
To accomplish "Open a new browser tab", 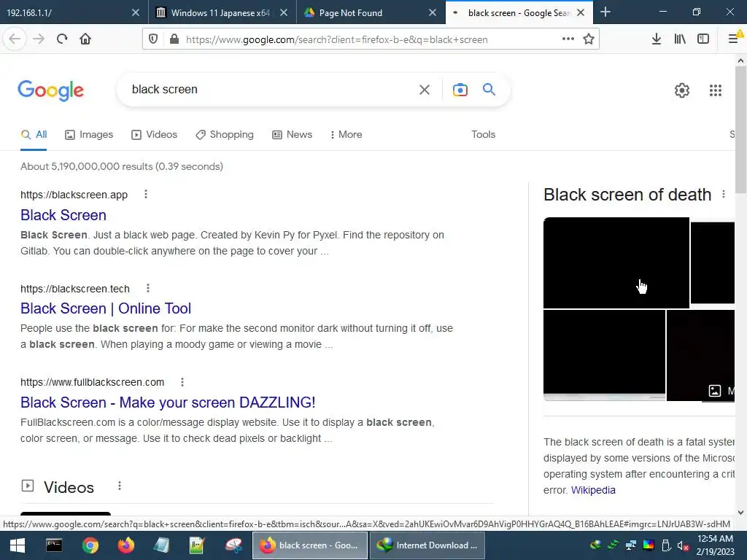I will tap(605, 12).
